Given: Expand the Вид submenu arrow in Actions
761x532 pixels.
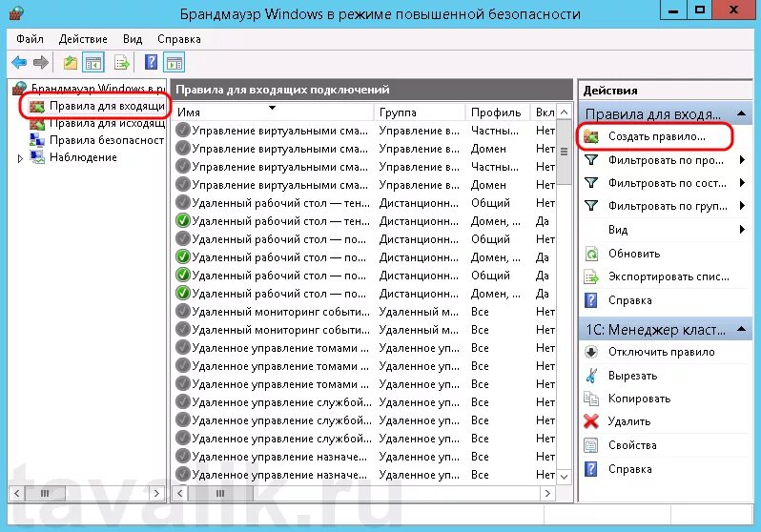Looking at the screenshot, I should [742, 229].
